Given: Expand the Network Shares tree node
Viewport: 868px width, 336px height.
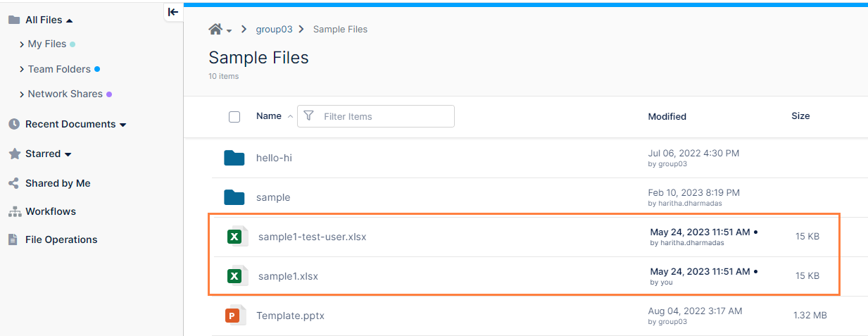Looking at the screenshot, I should click(x=22, y=94).
